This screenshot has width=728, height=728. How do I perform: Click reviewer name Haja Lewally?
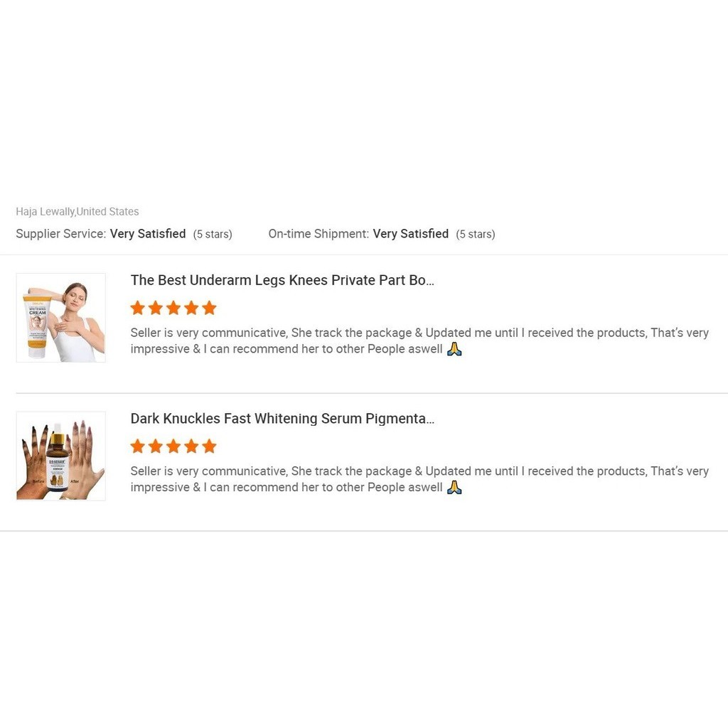[45, 212]
